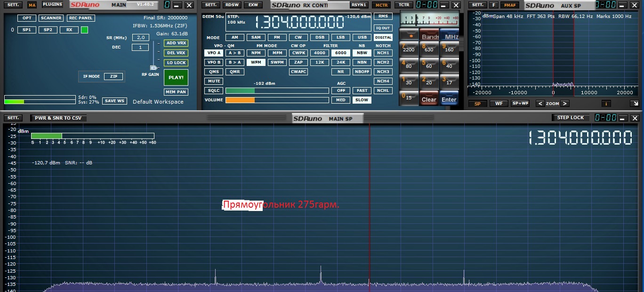
Task: Set AGC to FAST
Action: pos(362,90)
